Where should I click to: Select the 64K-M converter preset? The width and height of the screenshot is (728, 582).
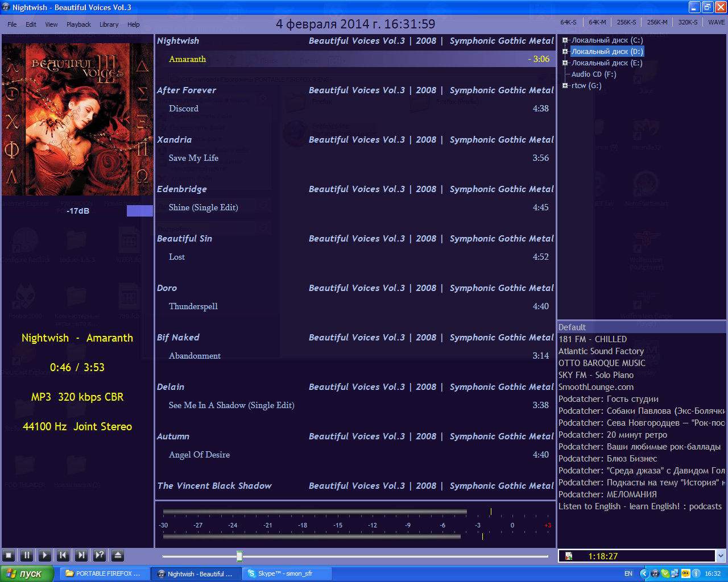[x=597, y=22]
